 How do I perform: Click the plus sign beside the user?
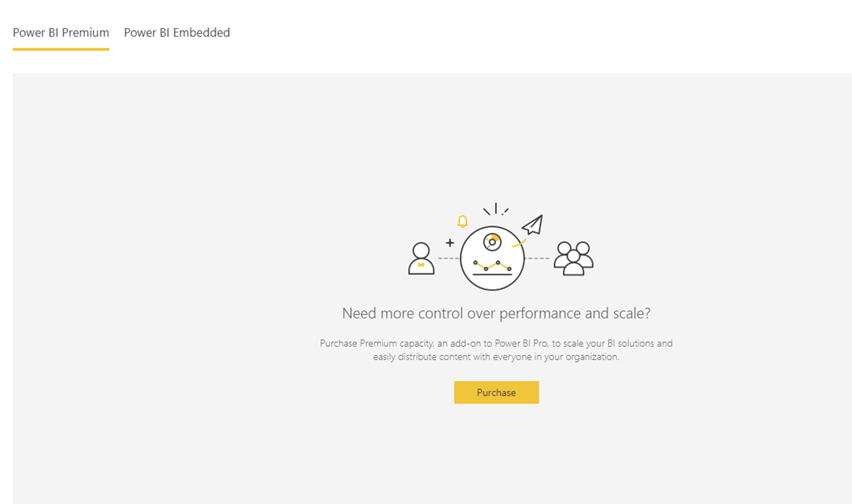[x=450, y=243]
